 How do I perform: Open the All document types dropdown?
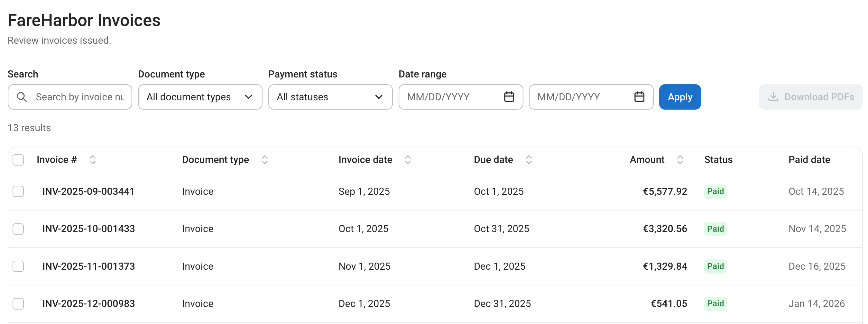pyautogui.click(x=200, y=97)
